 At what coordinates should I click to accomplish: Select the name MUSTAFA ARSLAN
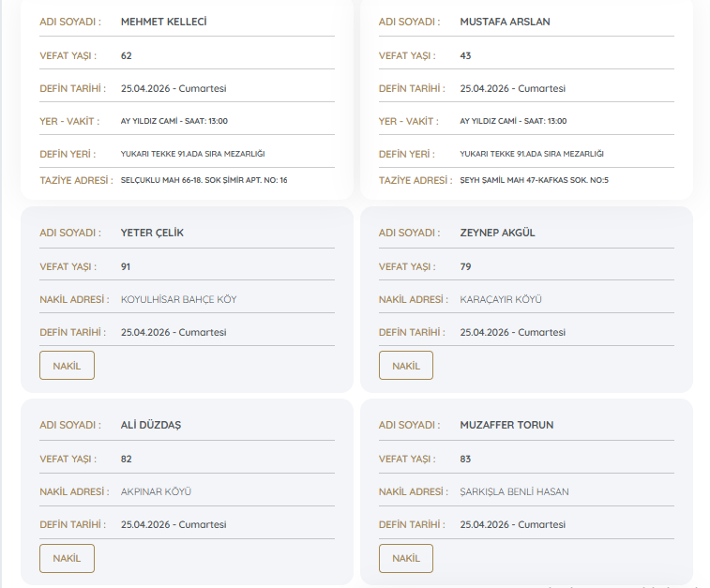pos(505,22)
